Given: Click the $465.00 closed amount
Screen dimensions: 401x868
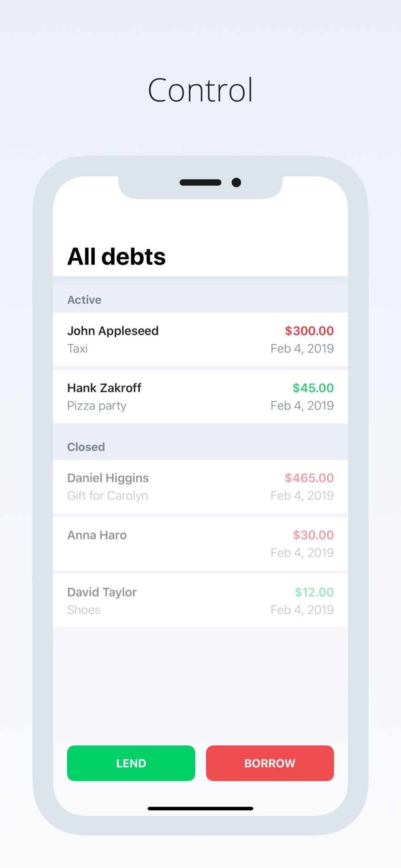Looking at the screenshot, I should tap(309, 478).
